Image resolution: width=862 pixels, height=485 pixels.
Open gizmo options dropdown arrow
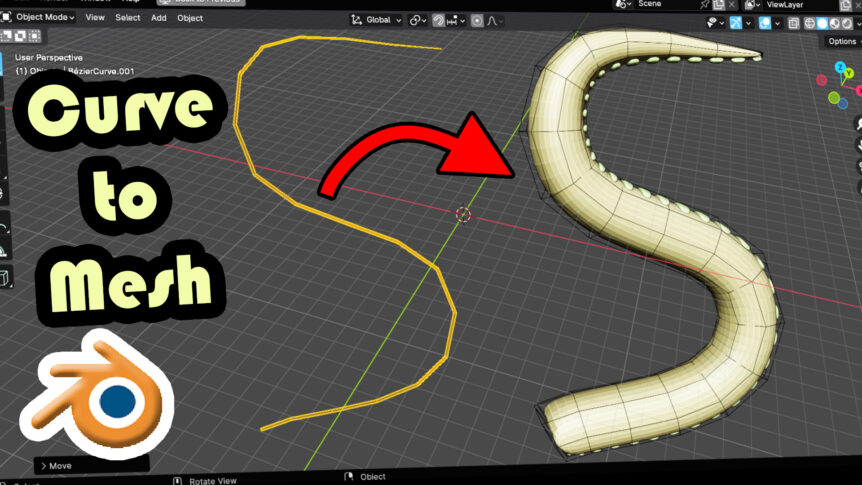748,23
